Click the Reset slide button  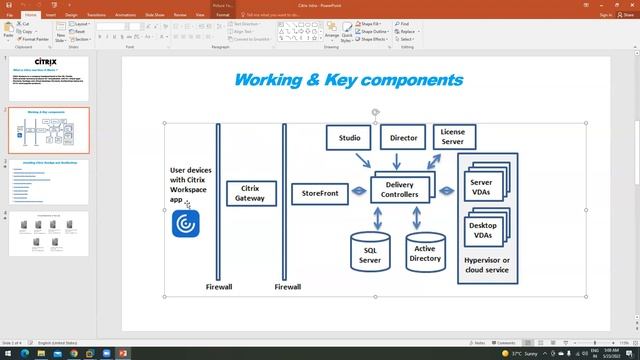click(x=77, y=31)
